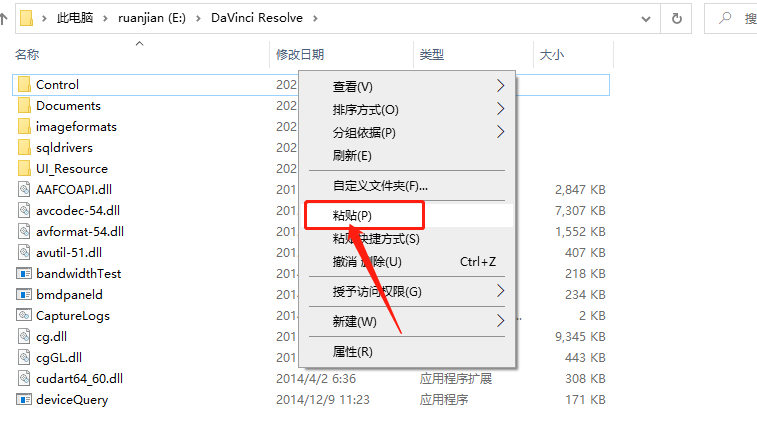Click the cgGL.dll file icon
This screenshot has height=429, width=757.
24,358
